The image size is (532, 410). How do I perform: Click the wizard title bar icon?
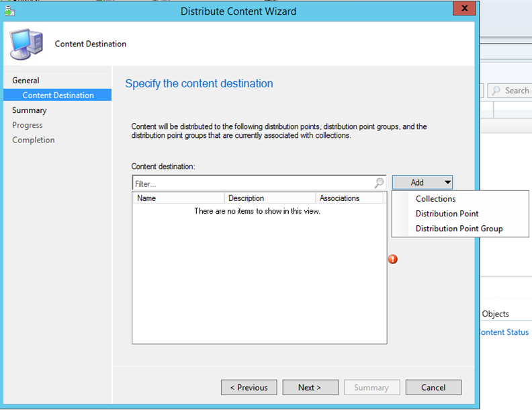9,11
